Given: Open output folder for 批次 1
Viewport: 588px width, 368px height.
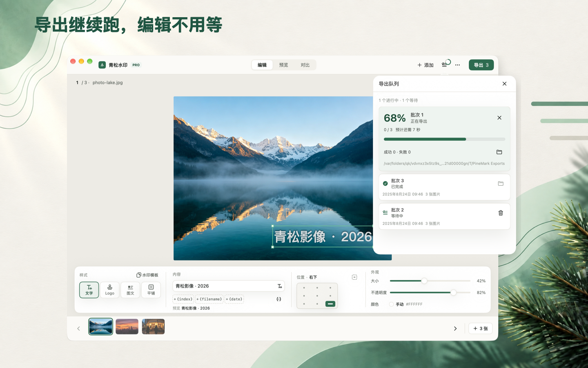Looking at the screenshot, I should [499, 152].
